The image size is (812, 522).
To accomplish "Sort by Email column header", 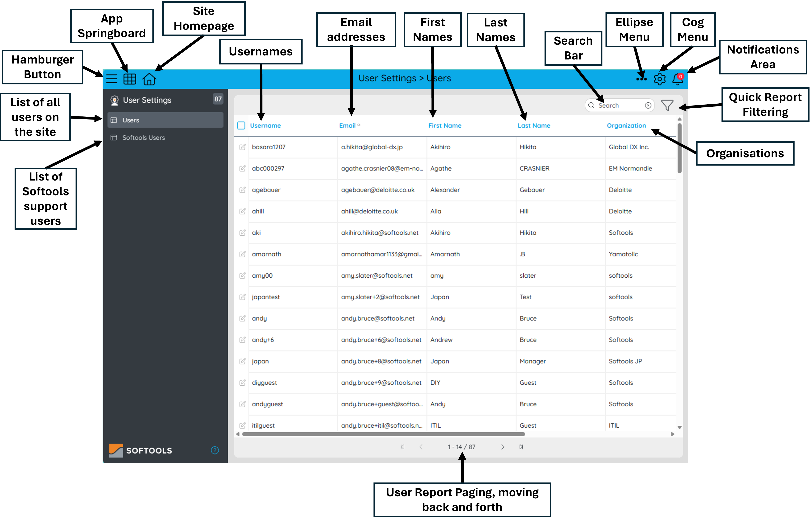I will coord(348,125).
